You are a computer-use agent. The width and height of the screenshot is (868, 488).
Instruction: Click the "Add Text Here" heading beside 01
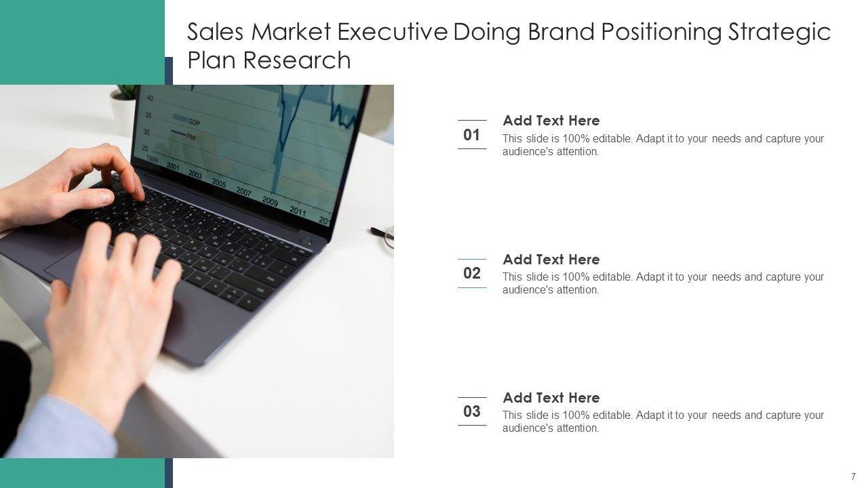coord(551,121)
